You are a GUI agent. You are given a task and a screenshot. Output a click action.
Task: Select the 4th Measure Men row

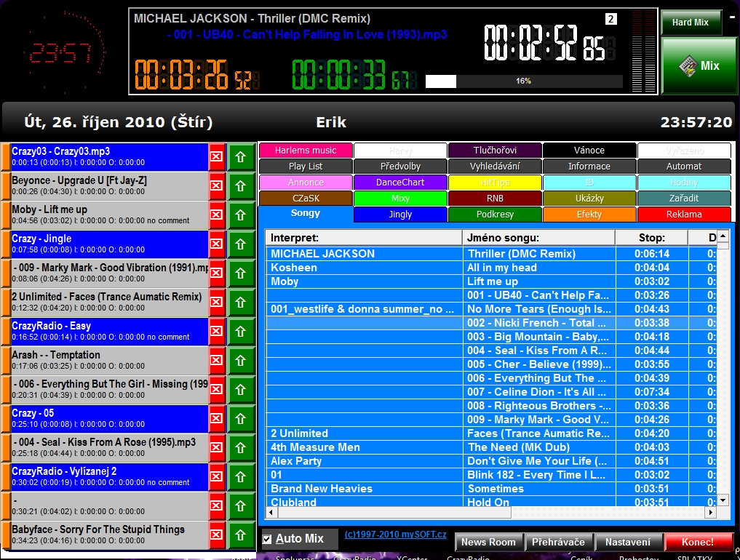tap(491, 447)
